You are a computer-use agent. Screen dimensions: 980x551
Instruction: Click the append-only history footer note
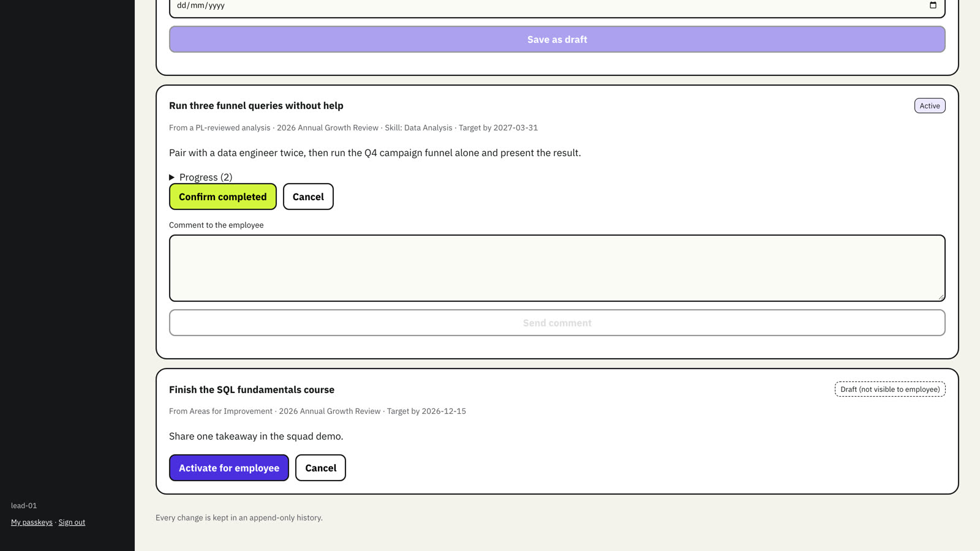point(239,518)
